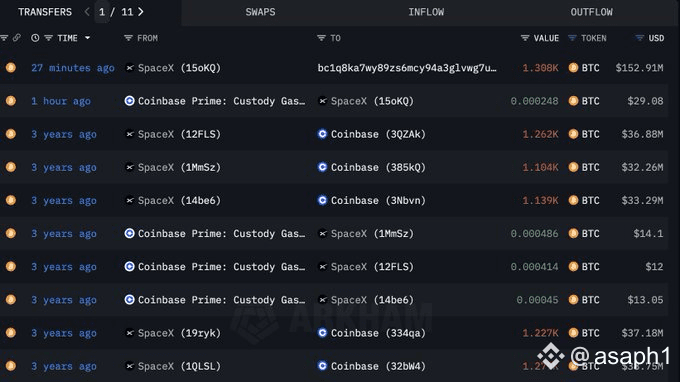Open the FROM column filter
The image size is (680, 382).
click(x=128, y=38)
